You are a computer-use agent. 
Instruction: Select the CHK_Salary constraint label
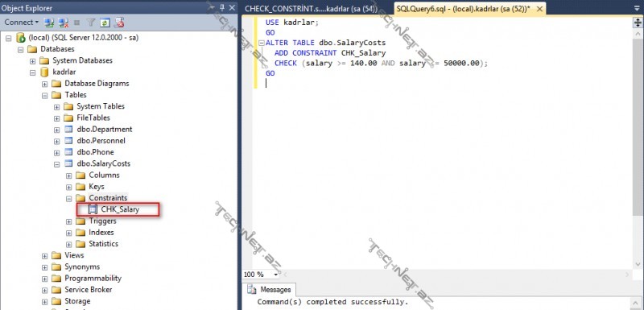pos(120,209)
